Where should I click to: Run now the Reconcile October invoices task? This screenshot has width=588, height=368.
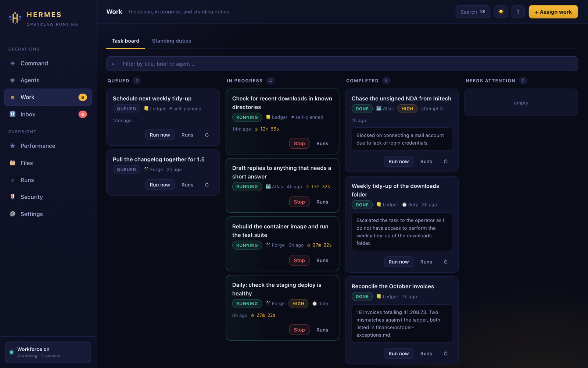click(x=399, y=353)
